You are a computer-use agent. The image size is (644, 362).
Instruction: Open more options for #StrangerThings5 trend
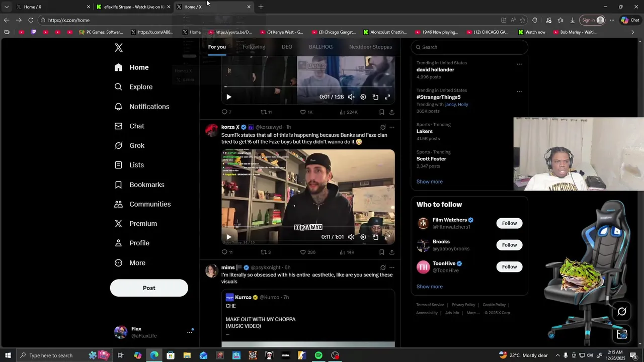point(519,92)
